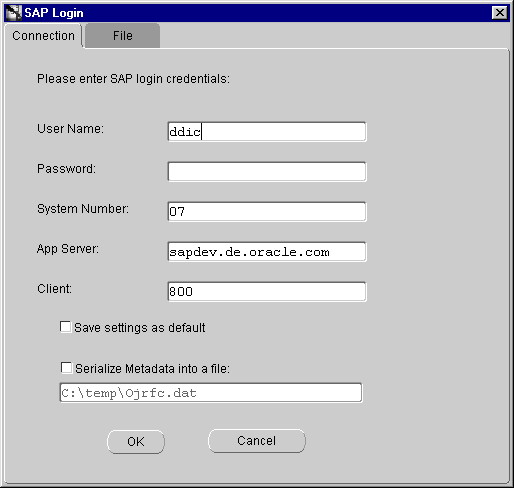Viewport: 514px width, 488px height.
Task: Click the SAP Login title bar icon
Action: pos(14,13)
